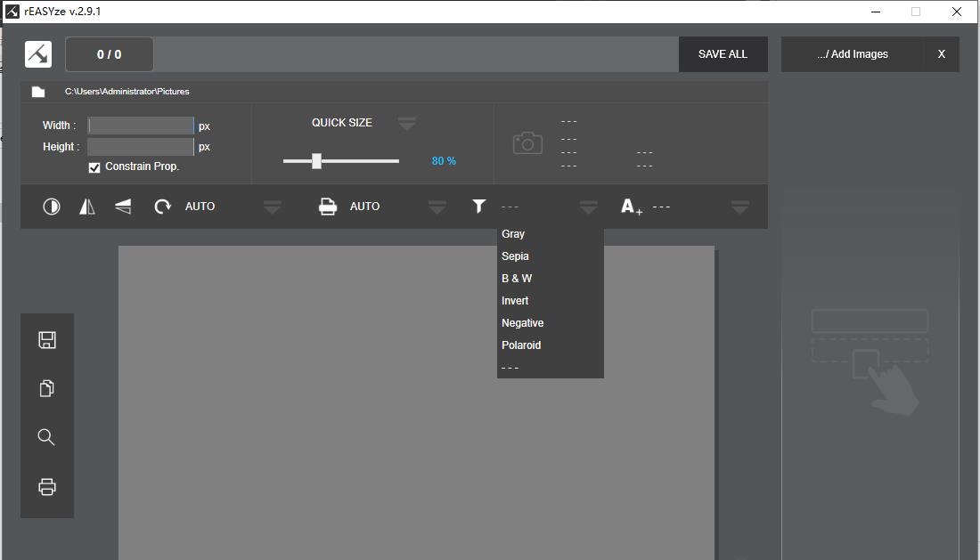
Task: Select the Sepia filter option
Action: pyautogui.click(x=515, y=256)
